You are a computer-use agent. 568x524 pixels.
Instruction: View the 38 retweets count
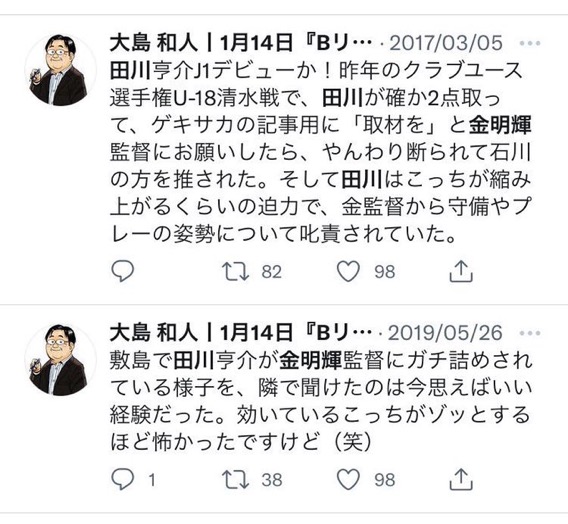click(x=272, y=480)
